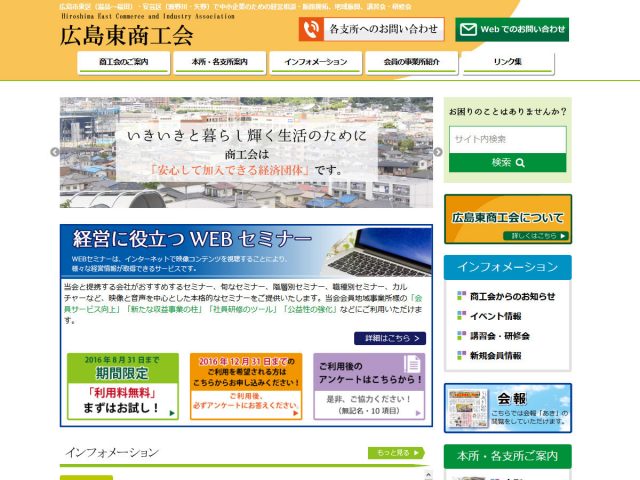The width and height of the screenshot is (640, 480).
Task: Advance slideshow with right arrow
Action: coord(438,152)
